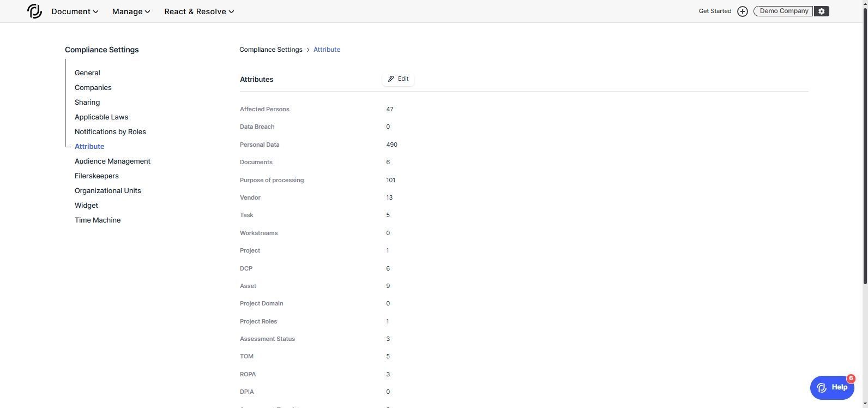Viewport: 868px width, 408px height.
Task: Click the Get Started link
Action: click(x=715, y=11)
